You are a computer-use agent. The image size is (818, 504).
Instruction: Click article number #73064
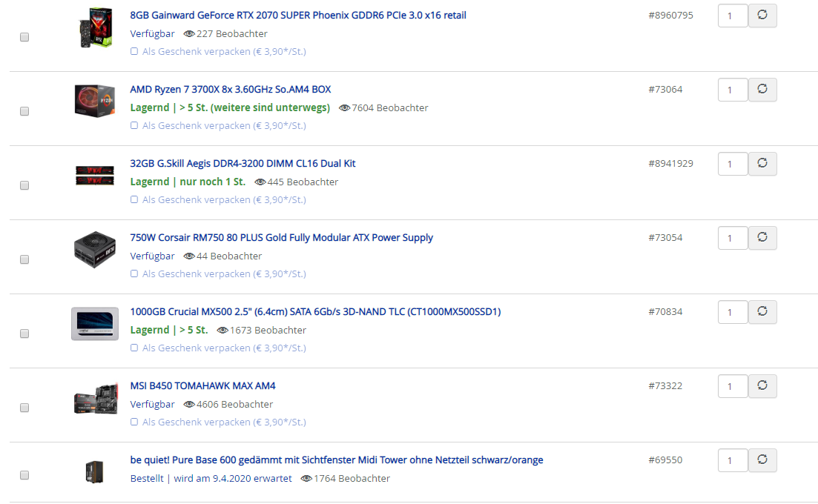tap(665, 89)
